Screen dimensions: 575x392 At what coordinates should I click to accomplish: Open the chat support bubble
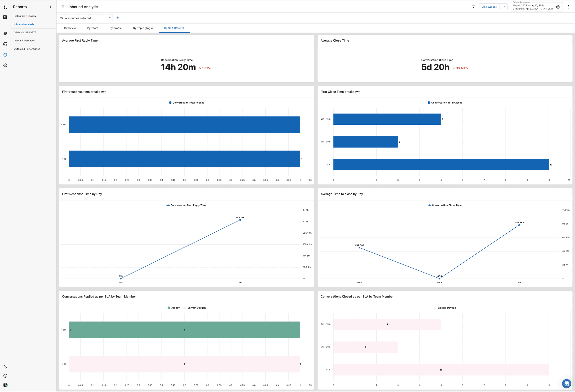[566, 384]
